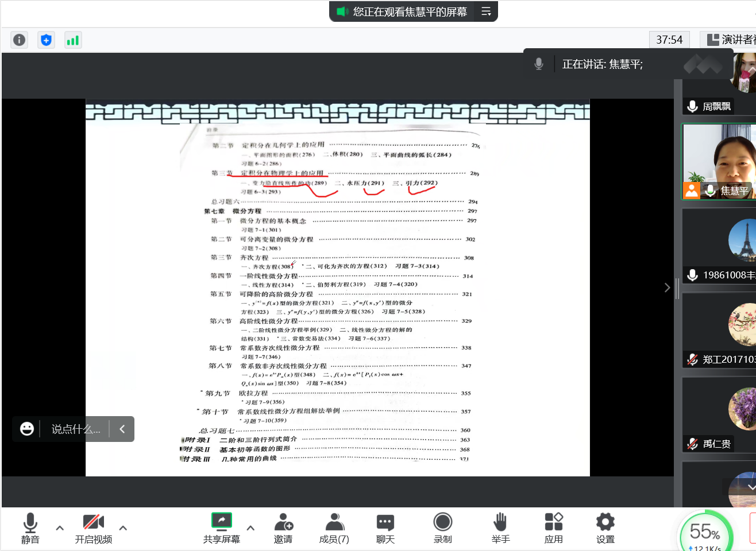Screen dimensions: 756x551
Task: Start recording with 录制
Action: [x=443, y=528]
